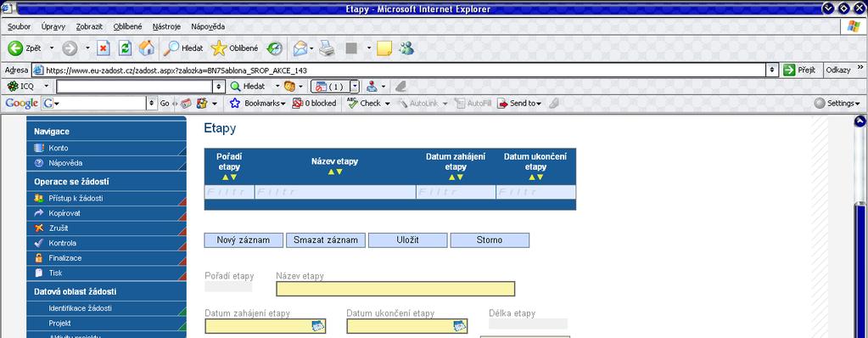
Task: Click the Název etapy yellow input field
Action: 395,289
